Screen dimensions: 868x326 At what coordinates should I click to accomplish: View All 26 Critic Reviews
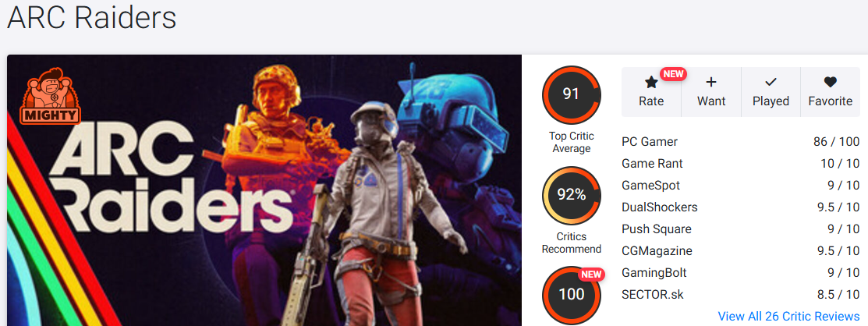click(788, 316)
